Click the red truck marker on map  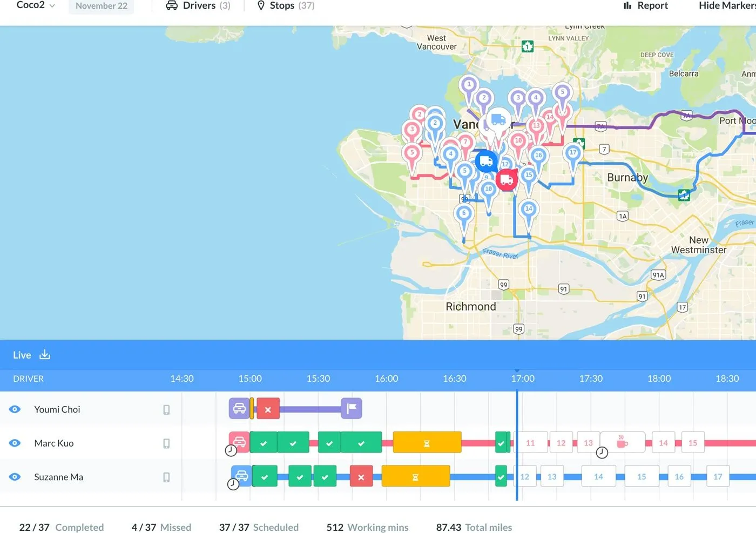(x=507, y=180)
